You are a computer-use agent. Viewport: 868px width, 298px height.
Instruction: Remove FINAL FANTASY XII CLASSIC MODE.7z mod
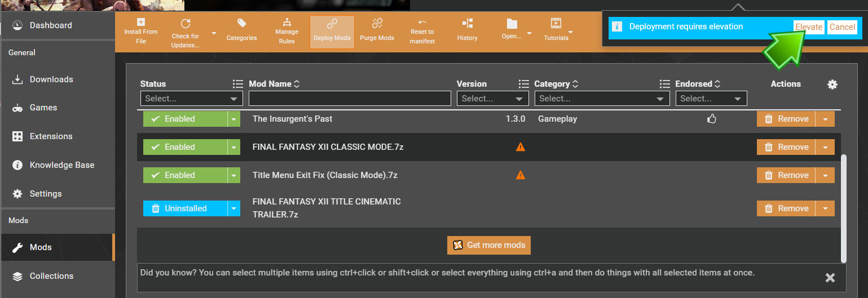coord(786,147)
